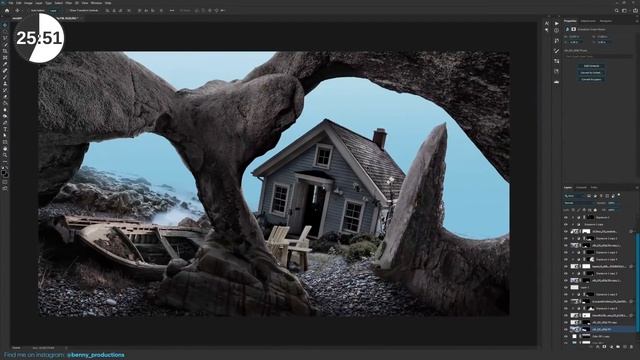Select the Eyedropper tool
640x360 pixels.
[4, 64]
